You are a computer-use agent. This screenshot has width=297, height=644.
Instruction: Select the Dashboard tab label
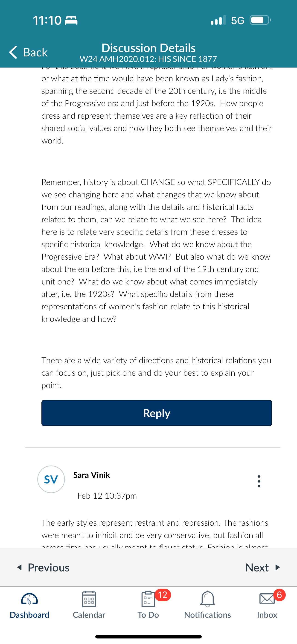click(29, 615)
